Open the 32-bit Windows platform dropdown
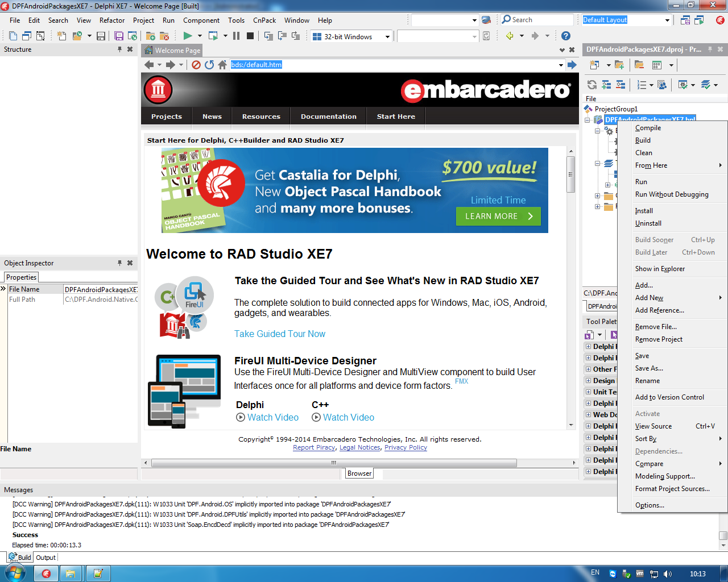 pyautogui.click(x=387, y=37)
